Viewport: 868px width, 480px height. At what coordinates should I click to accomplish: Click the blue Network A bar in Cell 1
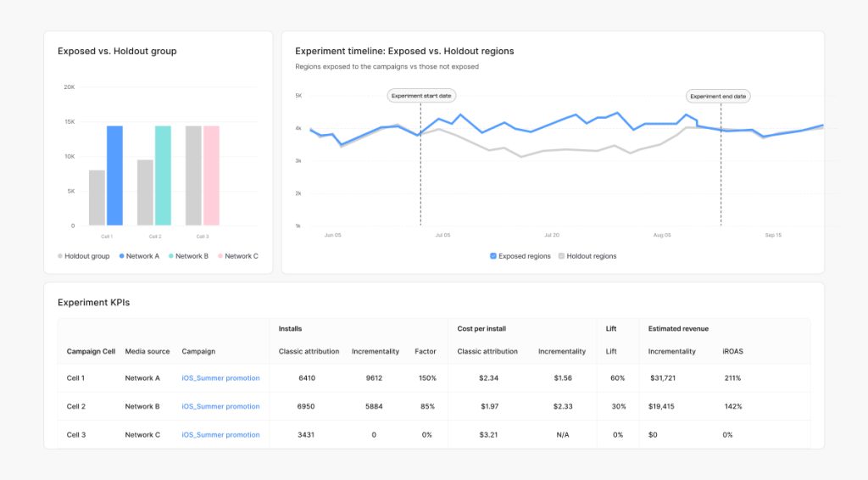tap(114, 176)
